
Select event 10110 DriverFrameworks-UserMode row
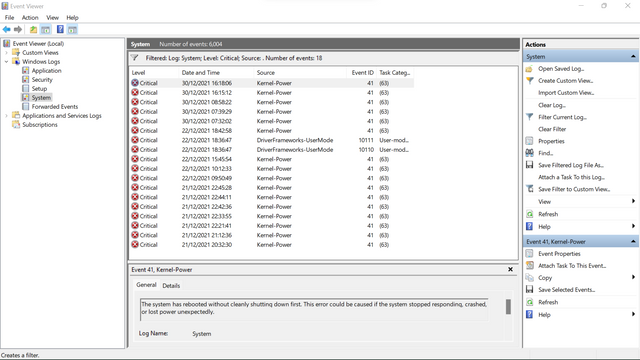[272, 149]
